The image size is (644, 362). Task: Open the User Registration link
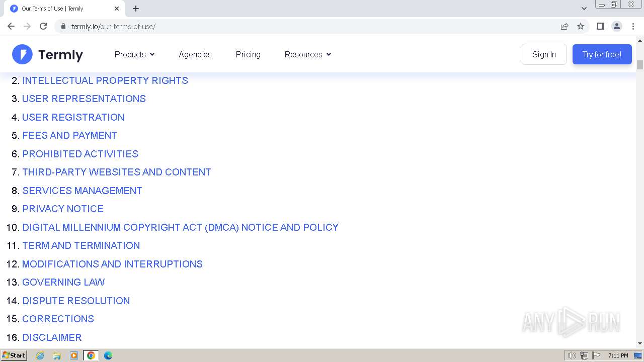[x=73, y=117]
